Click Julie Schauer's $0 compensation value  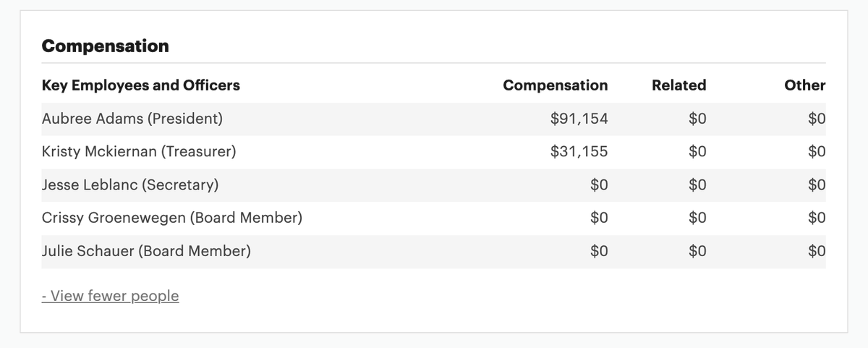point(600,251)
